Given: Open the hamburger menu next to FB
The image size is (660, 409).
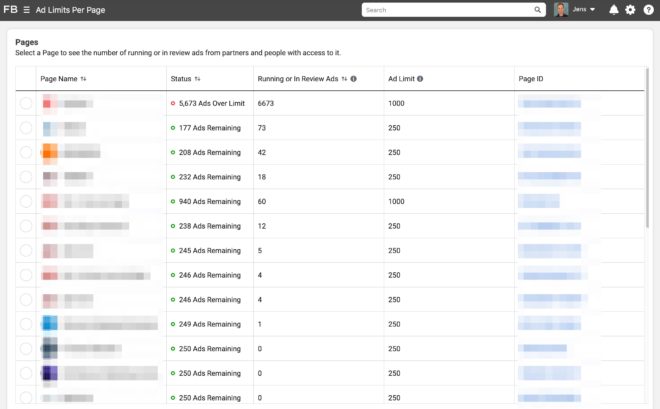Looking at the screenshot, I should [x=27, y=10].
